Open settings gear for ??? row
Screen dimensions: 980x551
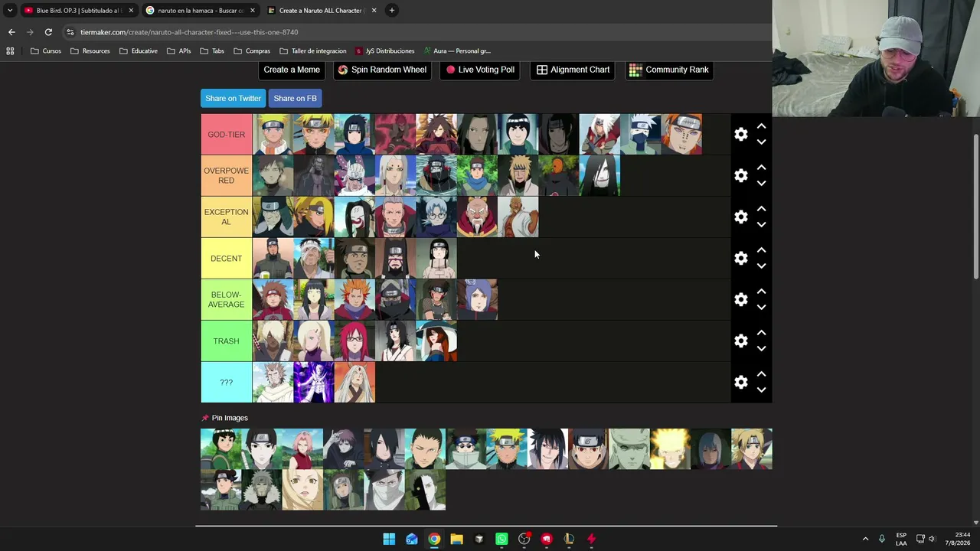click(740, 383)
